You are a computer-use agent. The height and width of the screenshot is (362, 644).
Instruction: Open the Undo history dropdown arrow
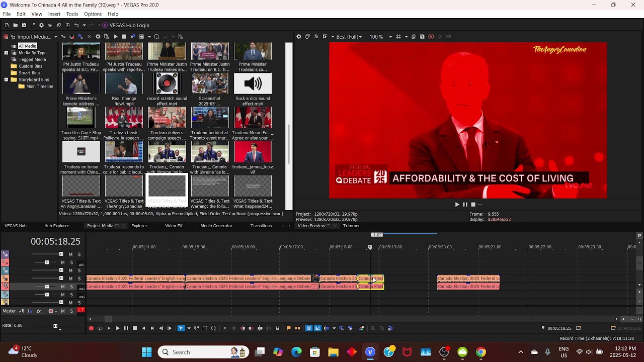tap(85, 25)
